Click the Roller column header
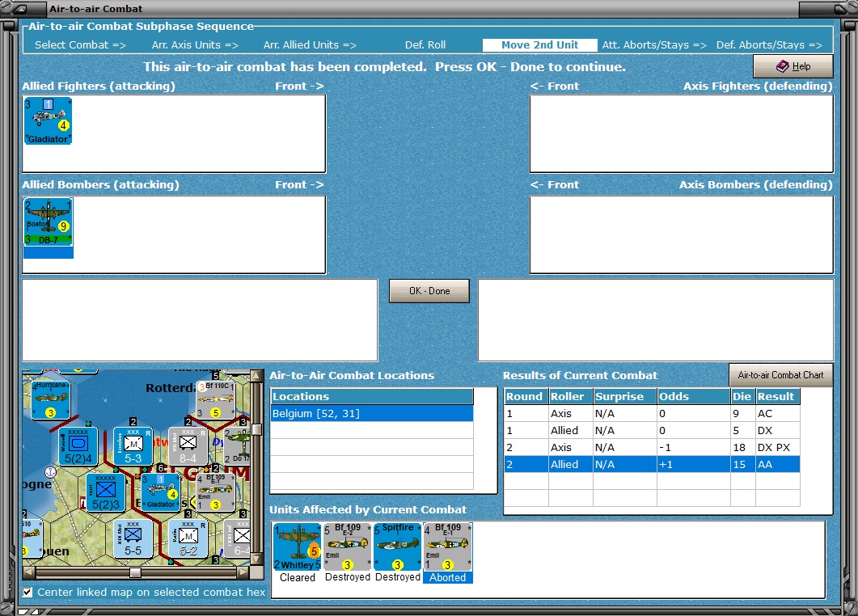858x616 pixels. pyautogui.click(x=571, y=397)
